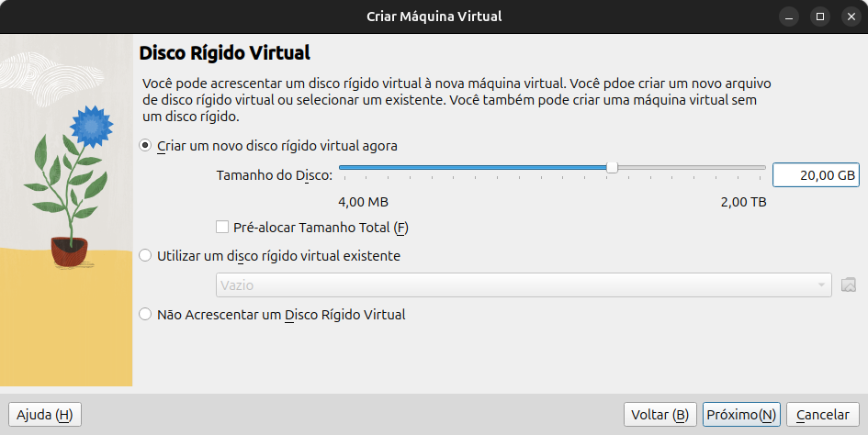Enable Pré-alocar Tamanho Total checkbox
The height and width of the screenshot is (435, 868).
(222, 227)
